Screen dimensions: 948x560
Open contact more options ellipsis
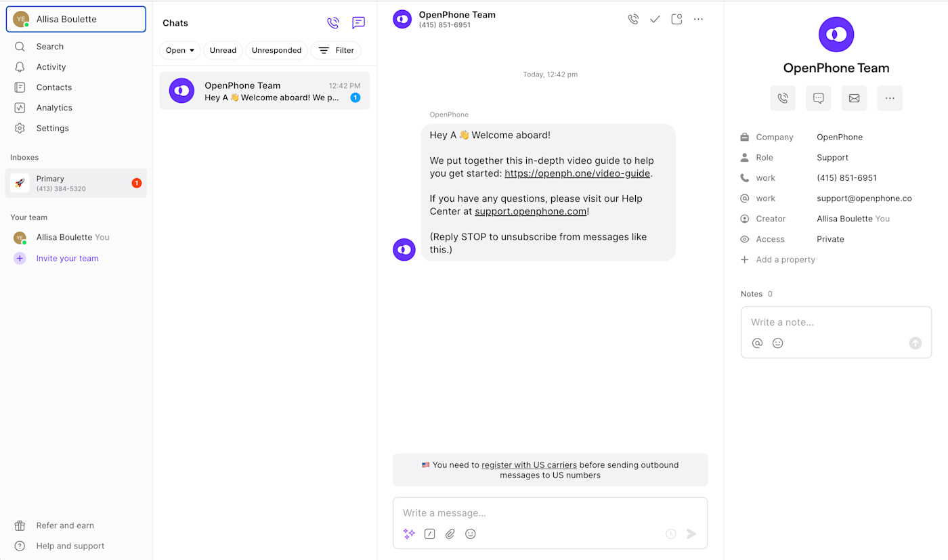pyautogui.click(x=890, y=98)
